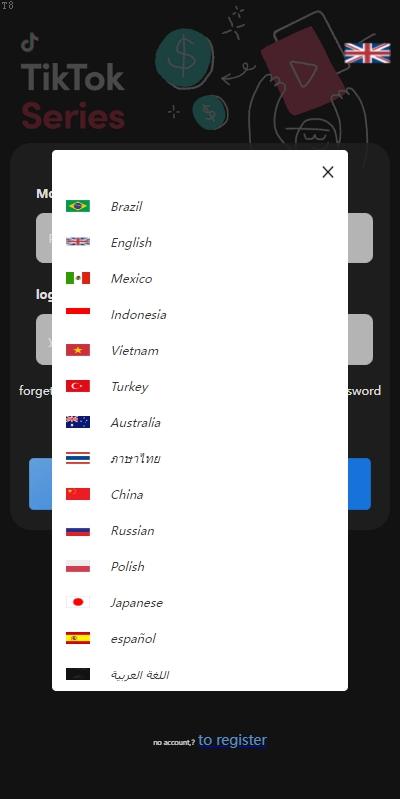Click the blue login button edge
This screenshot has width=400, height=799.
click(x=360, y=484)
